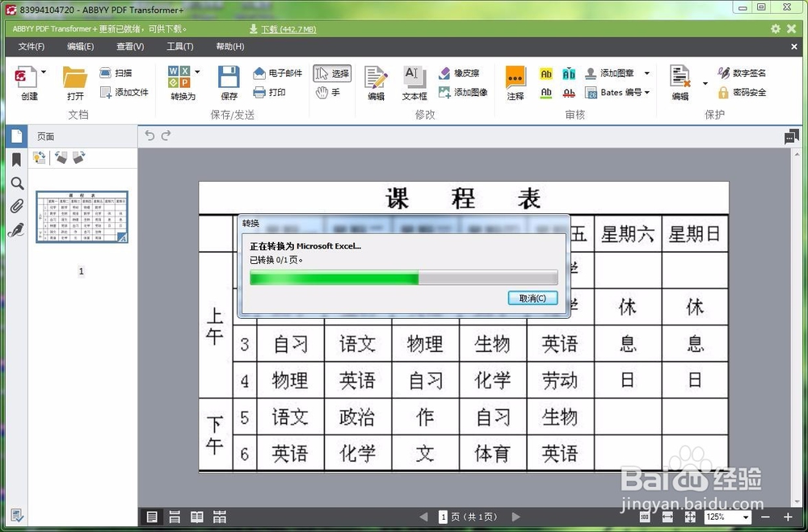This screenshot has height=532, width=808.
Task: Open update bar settings gear
Action: [776, 29]
